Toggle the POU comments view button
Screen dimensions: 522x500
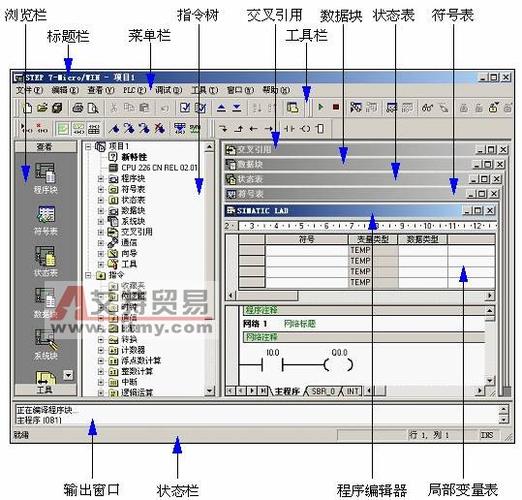pyautogui.click(x=63, y=128)
